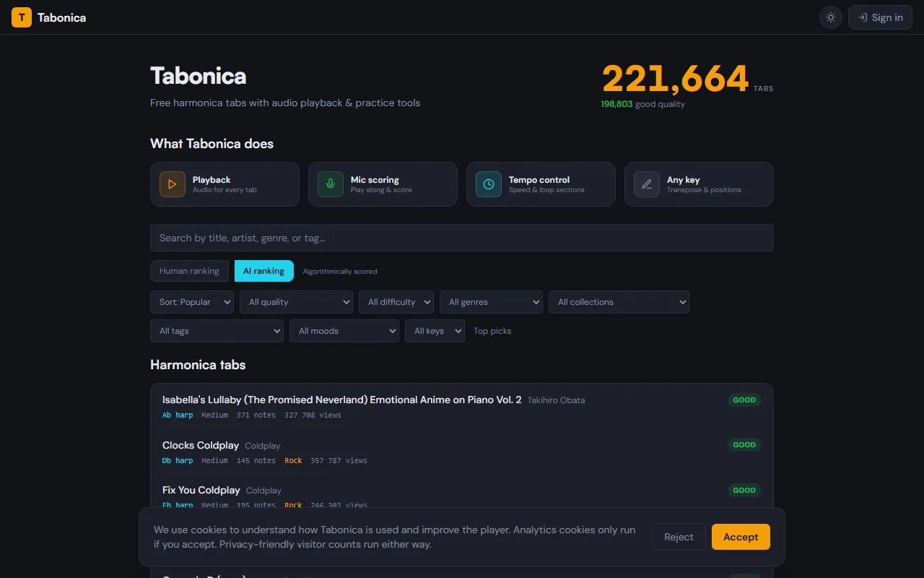Focus the search by title field
Image resolution: width=924 pixels, height=578 pixels.
(462, 238)
